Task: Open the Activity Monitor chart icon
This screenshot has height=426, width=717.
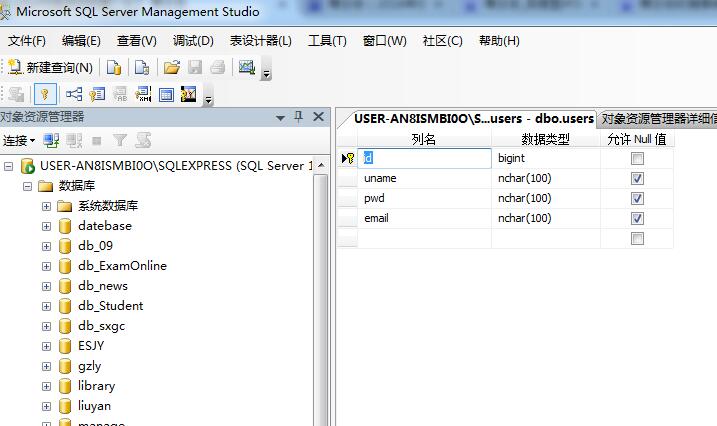Action: [247, 68]
